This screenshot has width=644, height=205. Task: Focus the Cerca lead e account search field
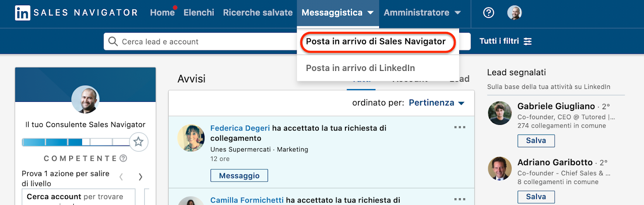[201, 41]
